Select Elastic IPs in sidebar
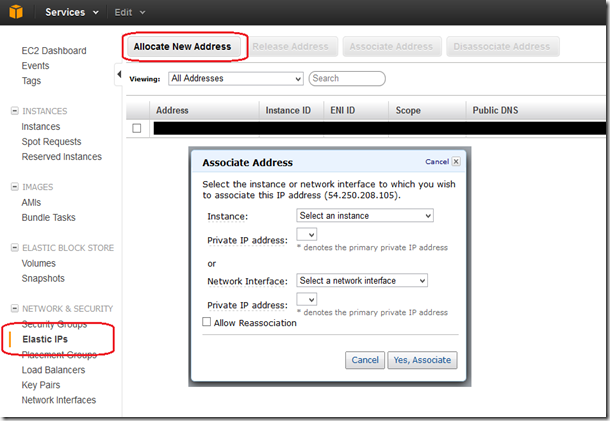The width and height of the screenshot is (610, 421). click(x=45, y=339)
